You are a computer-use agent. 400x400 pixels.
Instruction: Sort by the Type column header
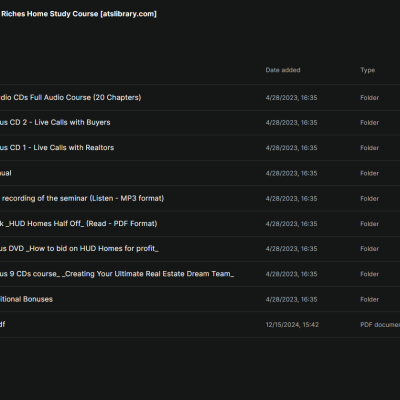367,70
